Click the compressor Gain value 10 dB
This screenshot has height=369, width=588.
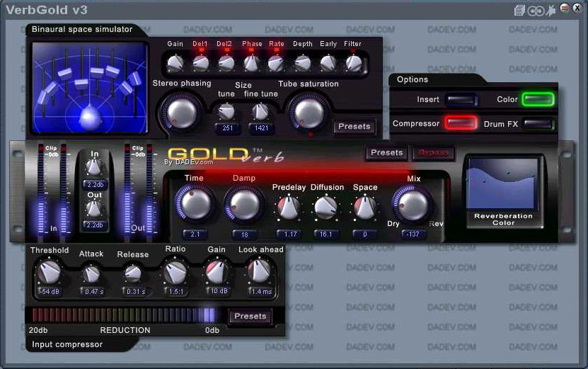(x=219, y=291)
